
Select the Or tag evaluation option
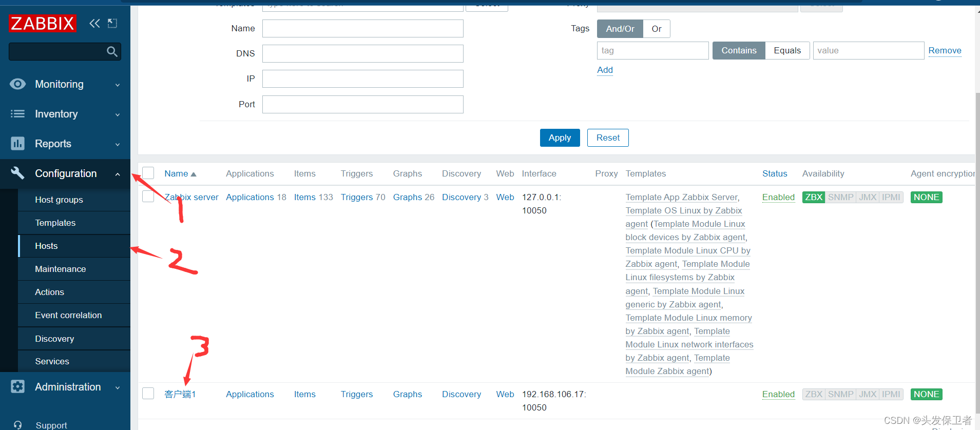(657, 29)
